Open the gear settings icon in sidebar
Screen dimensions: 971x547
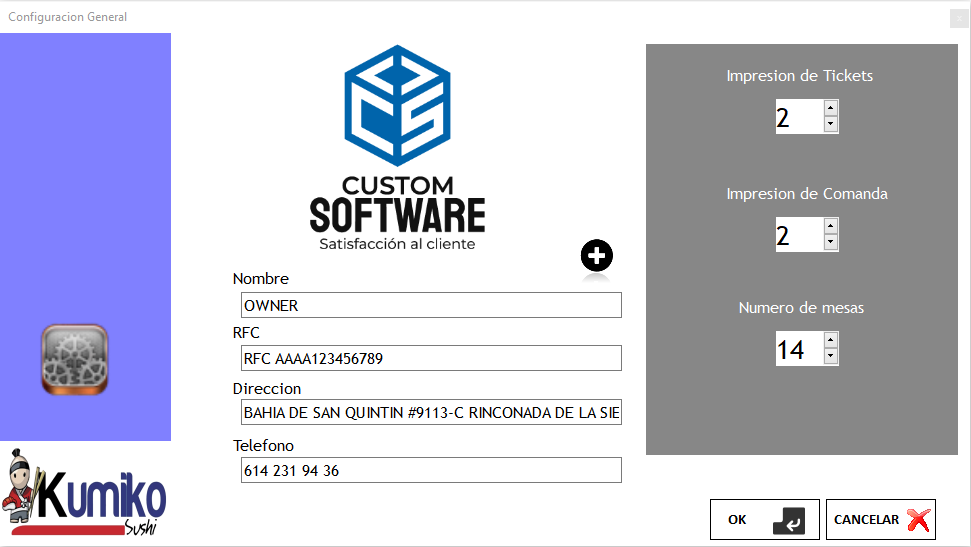(x=75, y=359)
